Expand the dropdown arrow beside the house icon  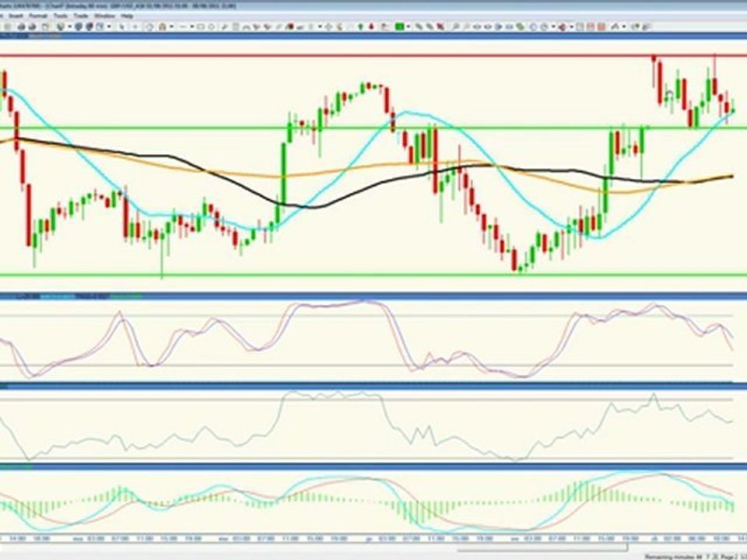[x=171, y=26]
